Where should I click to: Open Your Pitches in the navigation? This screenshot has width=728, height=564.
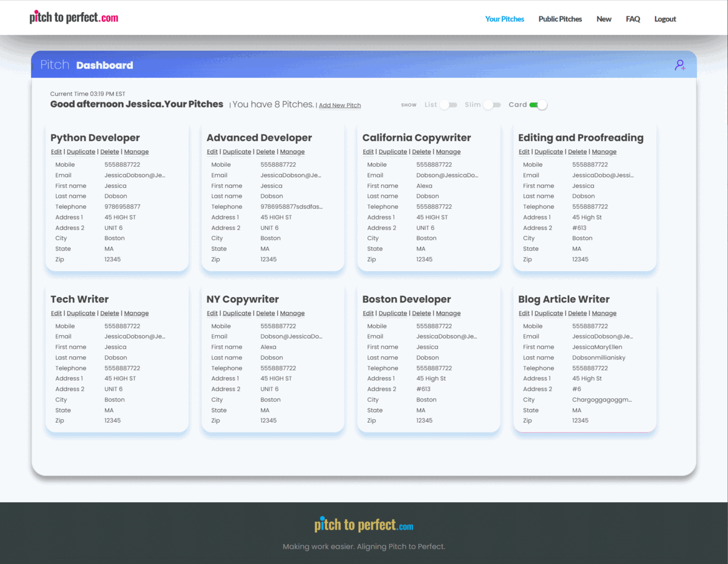504,19
